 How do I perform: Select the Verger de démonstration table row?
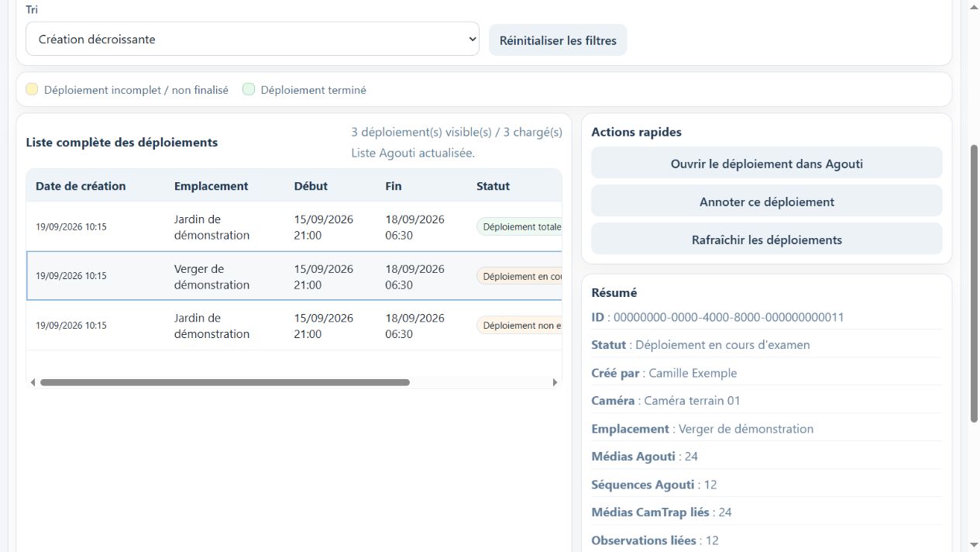(x=294, y=276)
